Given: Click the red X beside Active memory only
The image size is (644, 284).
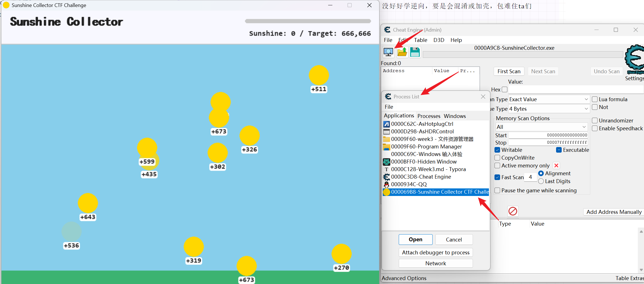Looking at the screenshot, I should pyautogui.click(x=556, y=165).
